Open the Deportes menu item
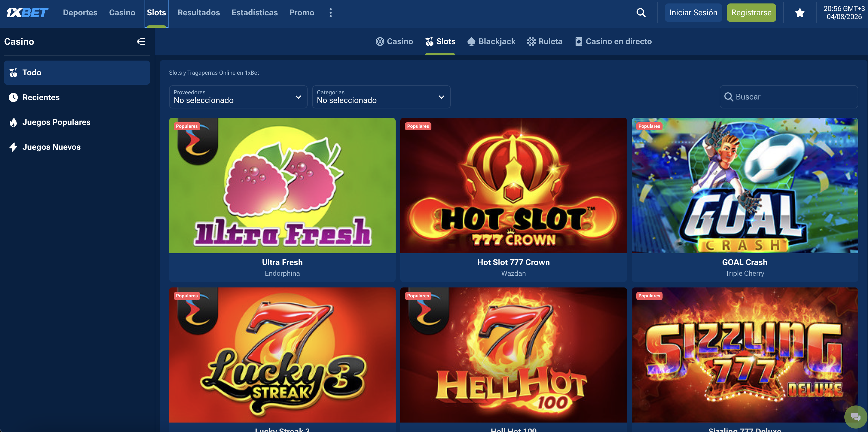868x432 pixels. click(80, 13)
